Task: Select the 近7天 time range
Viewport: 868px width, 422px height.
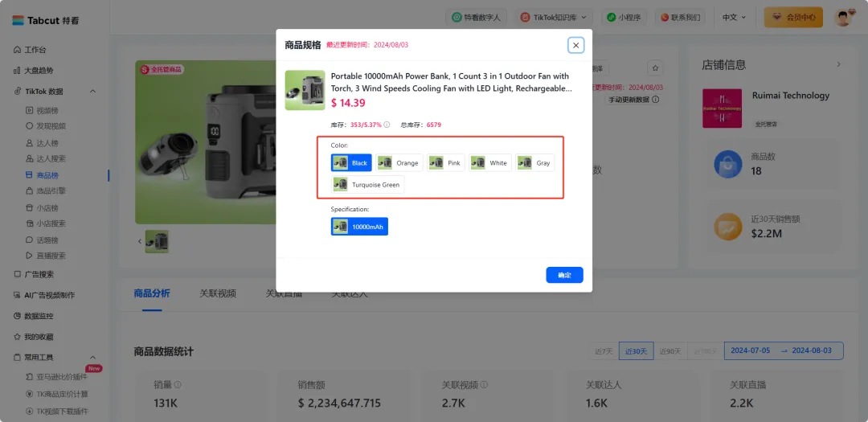Action: [x=604, y=351]
